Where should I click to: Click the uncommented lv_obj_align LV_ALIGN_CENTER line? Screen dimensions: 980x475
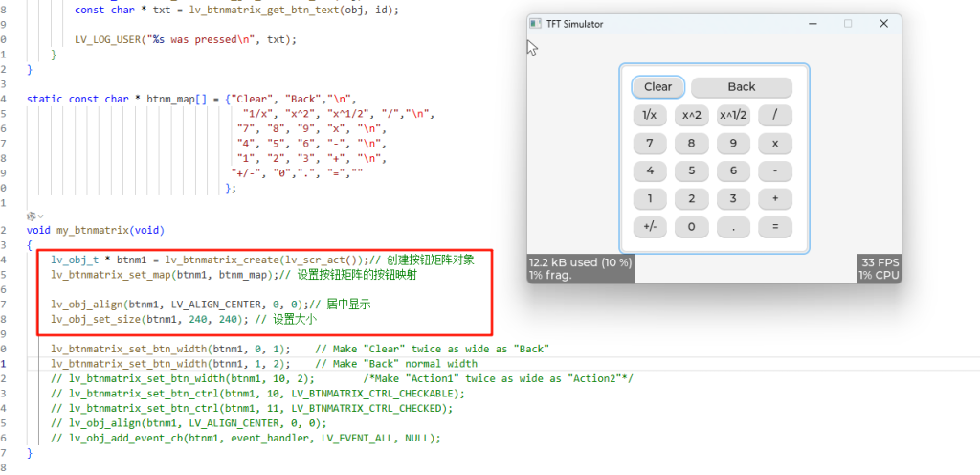[212, 304]
